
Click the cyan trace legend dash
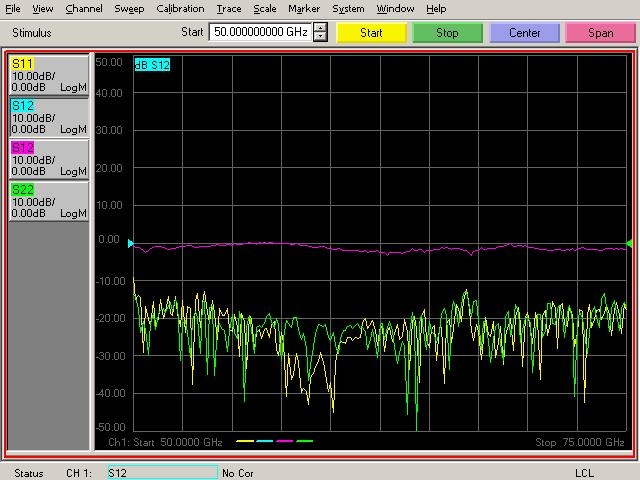tap(265, 441)
